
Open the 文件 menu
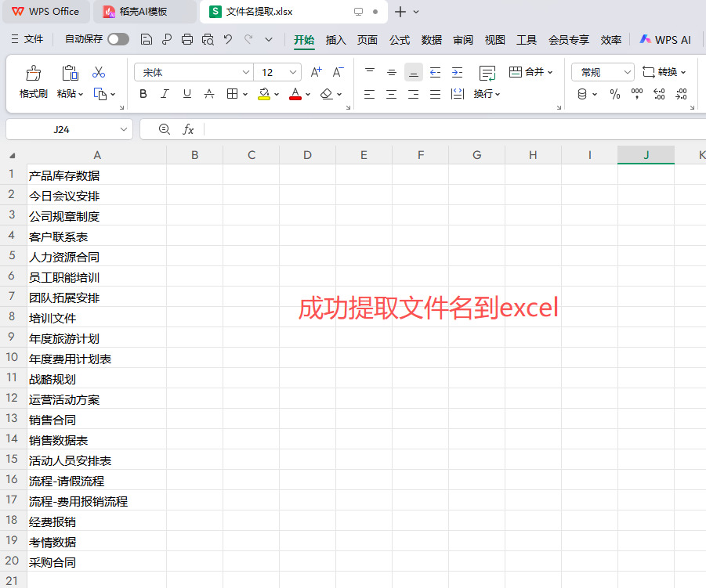tap(27, 39)
